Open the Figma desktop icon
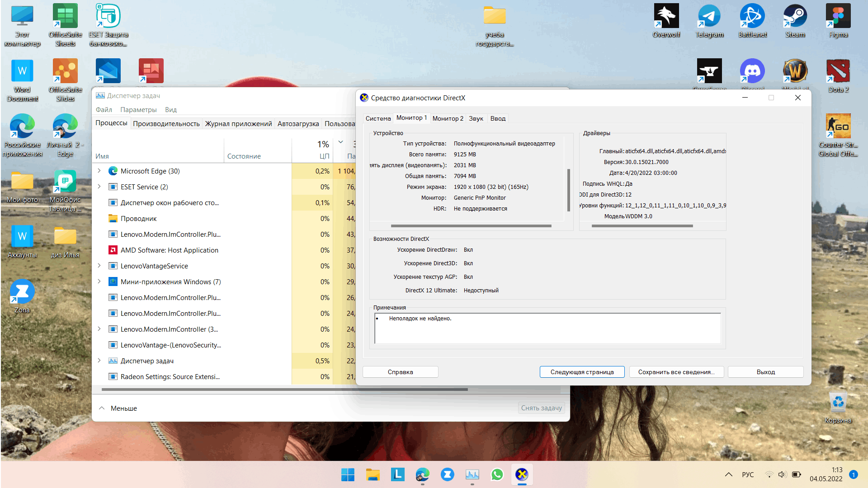868x488 pixels. click(838, 21)
